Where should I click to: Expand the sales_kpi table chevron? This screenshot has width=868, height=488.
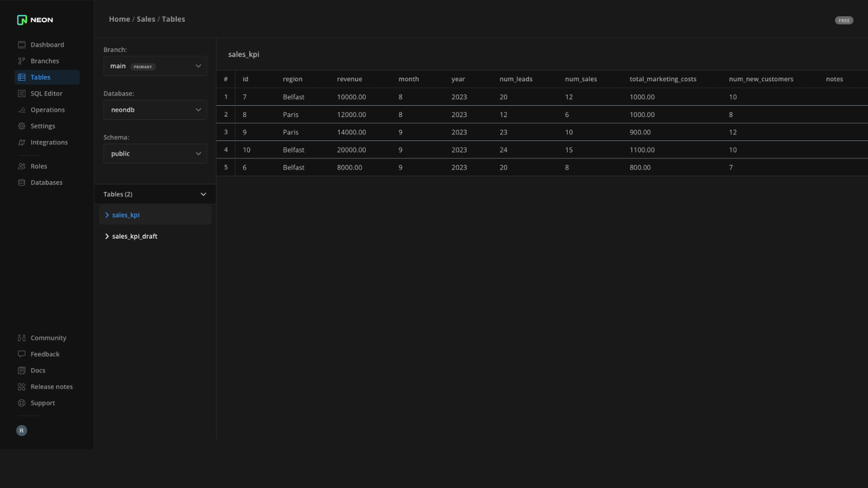(107, 215)
